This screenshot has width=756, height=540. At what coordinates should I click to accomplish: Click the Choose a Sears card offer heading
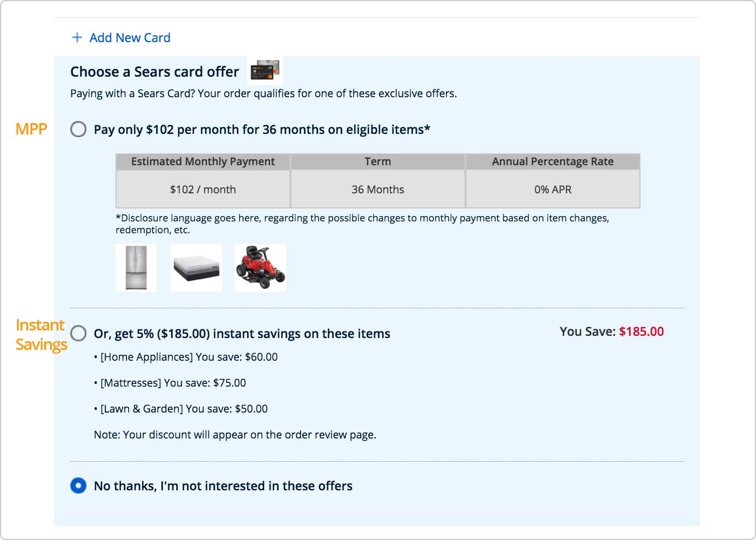click(154, 72)
